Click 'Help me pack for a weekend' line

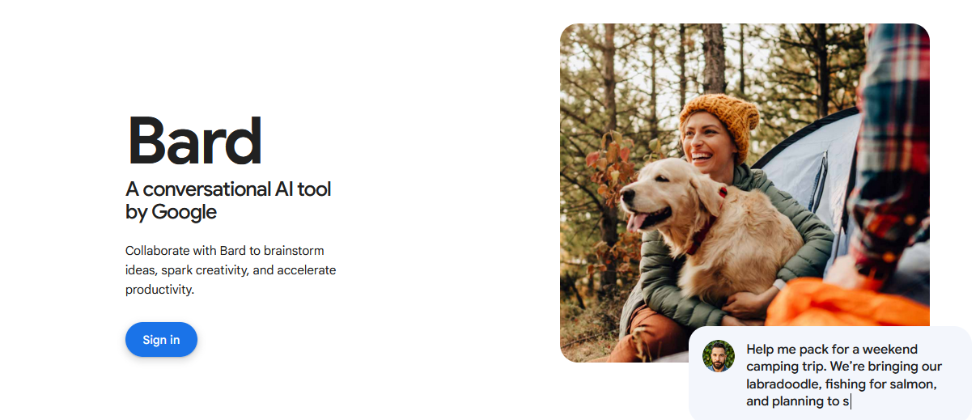coord(832,349)
